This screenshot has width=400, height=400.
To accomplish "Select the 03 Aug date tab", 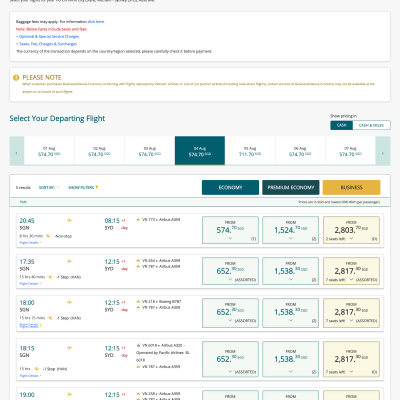I will [x=150, y=151].
